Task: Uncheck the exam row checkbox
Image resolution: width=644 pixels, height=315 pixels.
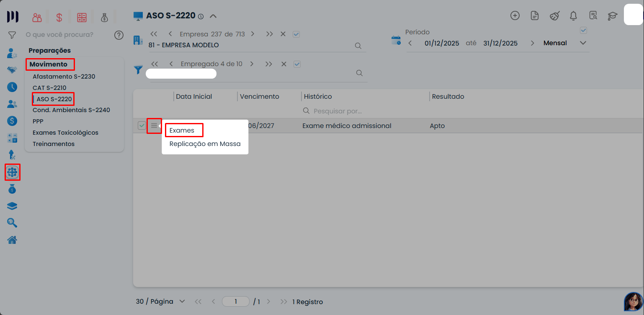Action: (x=142, y=125)
